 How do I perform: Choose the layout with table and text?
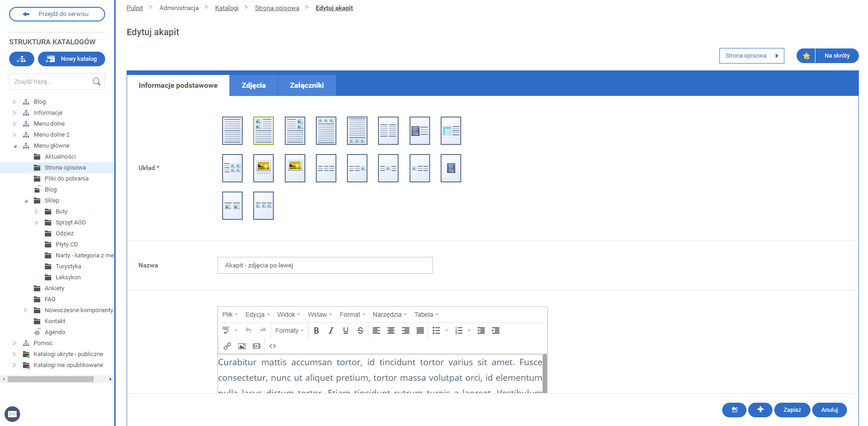coord(451,131)
